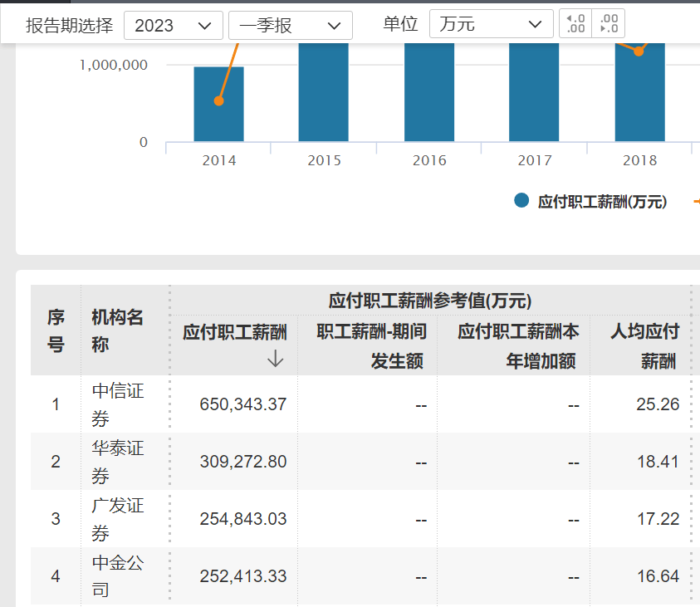Click the orange data point above 2018

coord(639,51)
